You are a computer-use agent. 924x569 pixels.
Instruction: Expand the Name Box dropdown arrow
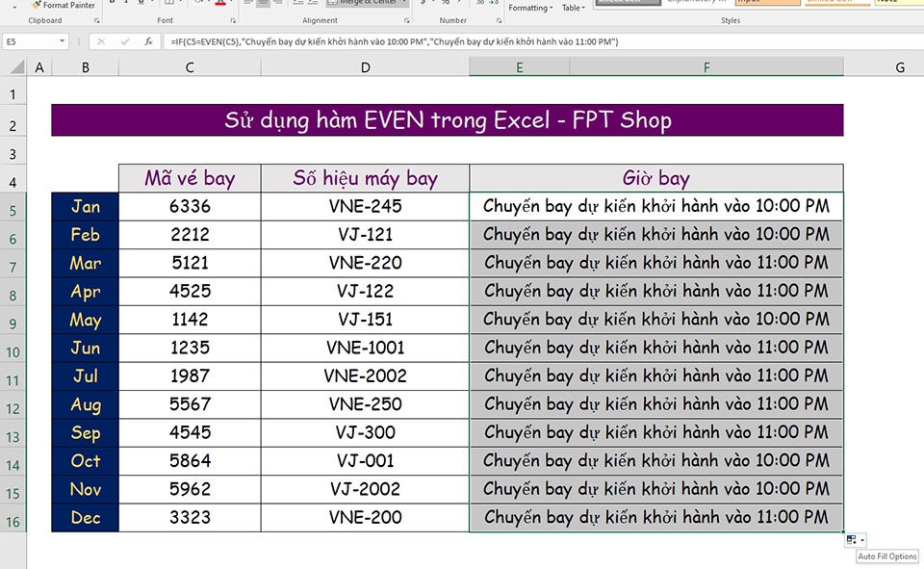[62, 41]
